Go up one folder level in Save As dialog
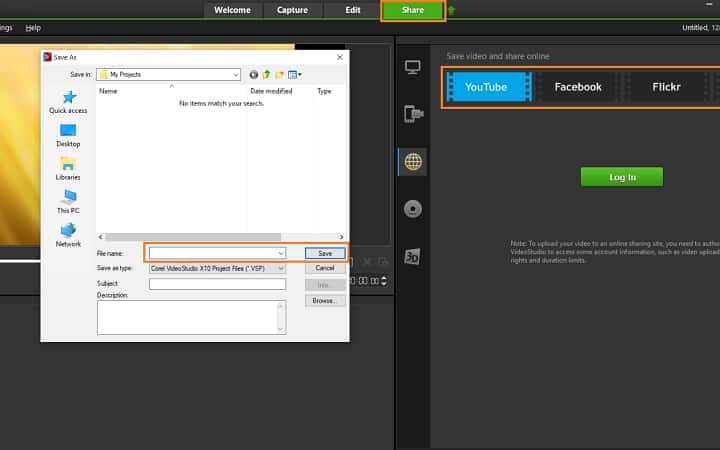 (267, 74)
